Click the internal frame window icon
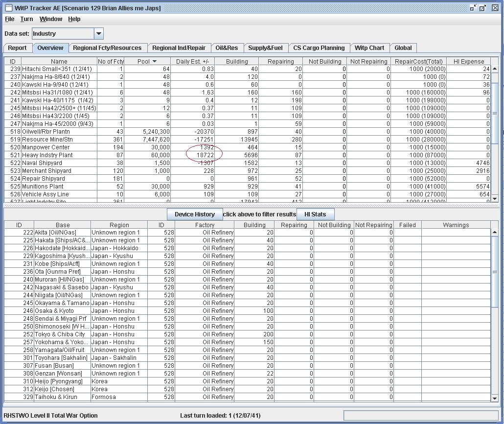The width and height of the screenshot is (504, 424). (x=8, y=8)
